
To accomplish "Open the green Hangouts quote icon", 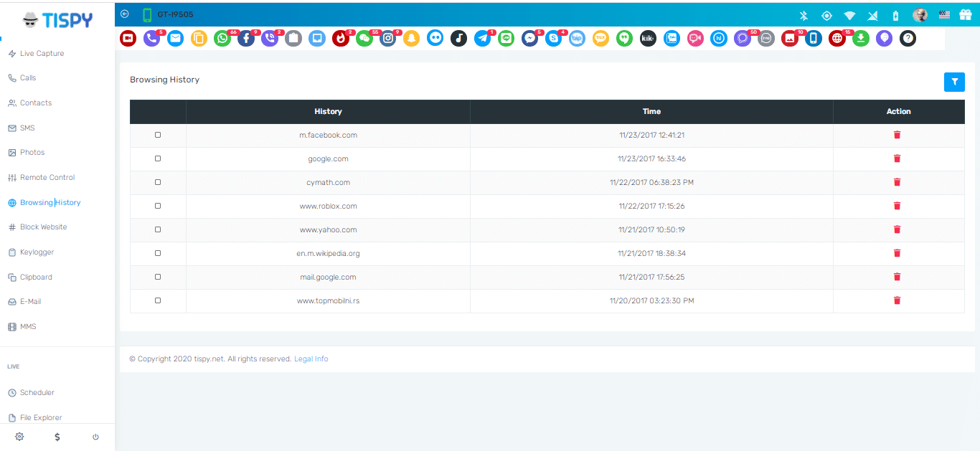I will pyautogui.click(x=624, y=39).
